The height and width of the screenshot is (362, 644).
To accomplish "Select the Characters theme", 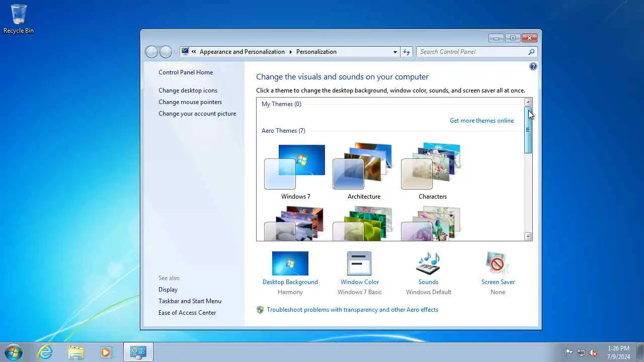I will pos(432,172).
